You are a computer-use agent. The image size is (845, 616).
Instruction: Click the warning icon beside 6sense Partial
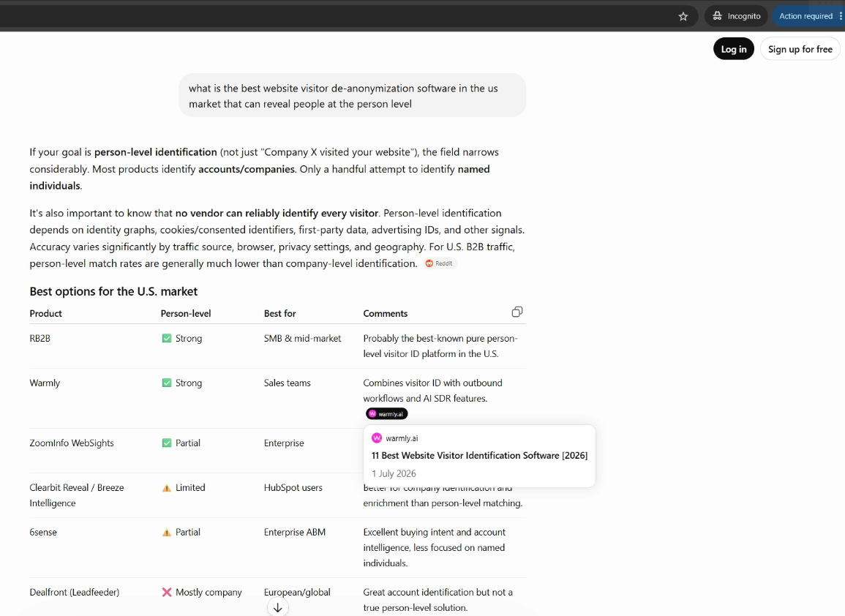pos(167,533)
